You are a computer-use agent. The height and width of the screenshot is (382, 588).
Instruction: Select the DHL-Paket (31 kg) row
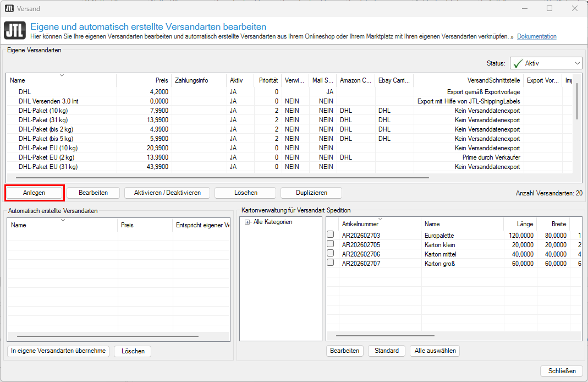43,120
